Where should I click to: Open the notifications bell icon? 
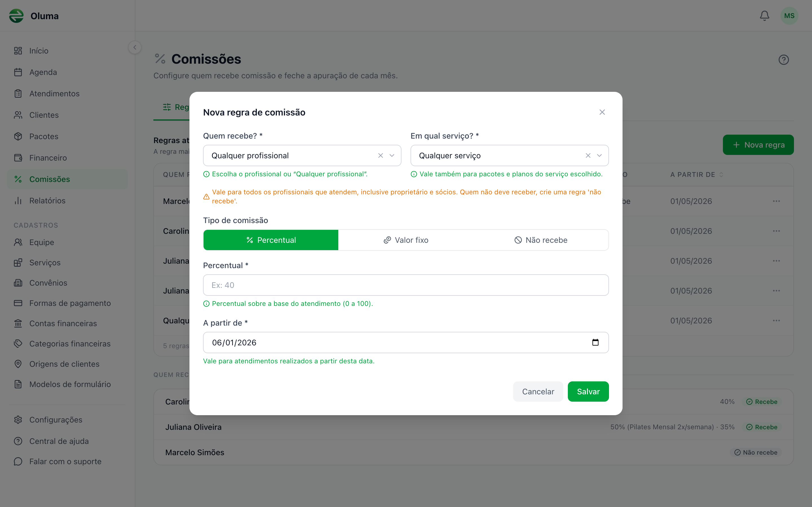(764, 16)
